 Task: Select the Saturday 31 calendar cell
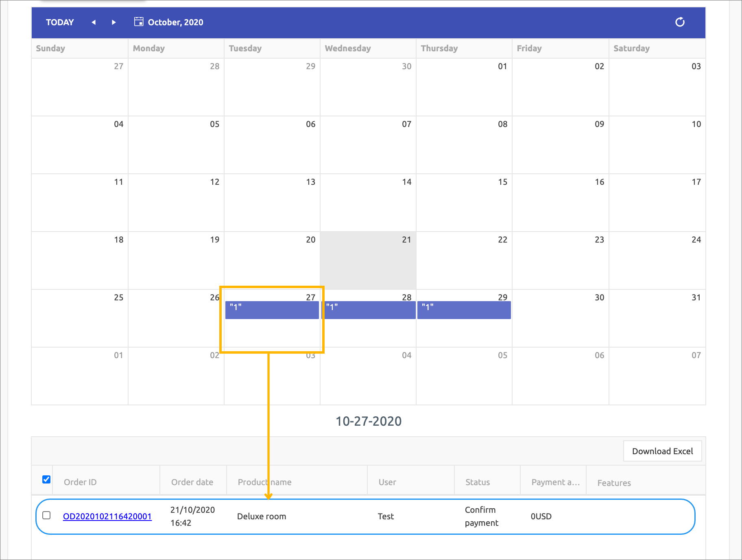(657, 318)
